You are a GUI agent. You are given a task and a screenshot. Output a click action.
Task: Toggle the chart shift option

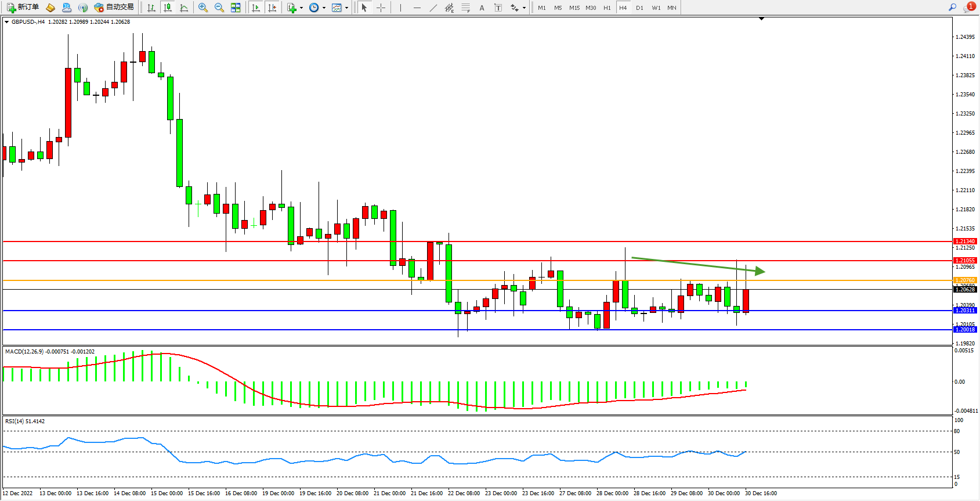point(272,8)
